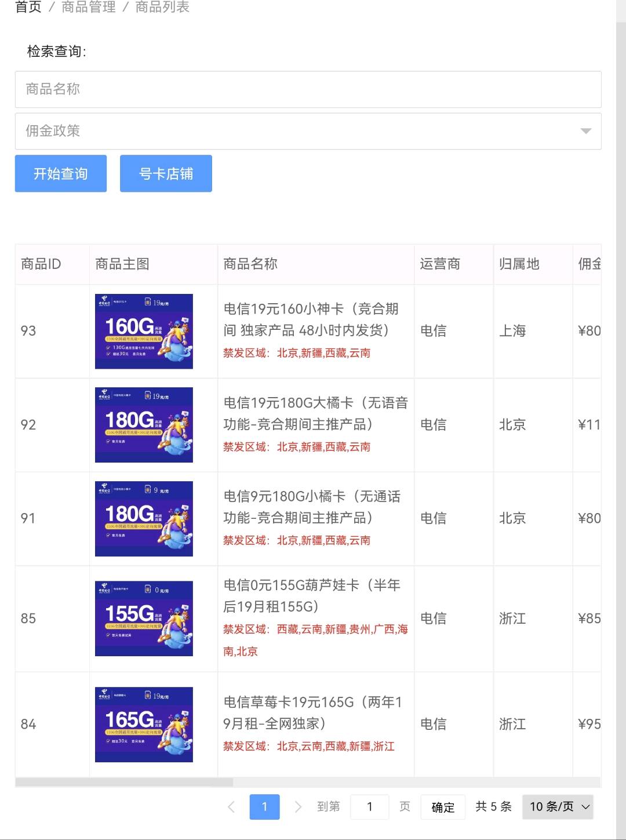Open the 155G product thumbnail
Image resolution: width=626 pixels, height=840 pixels.
[144, 619]
